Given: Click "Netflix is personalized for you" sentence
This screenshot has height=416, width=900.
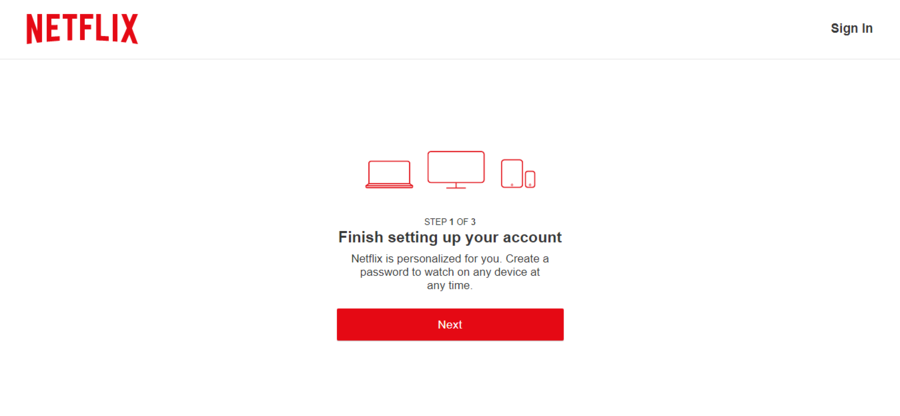Looking at the screenshot, I should [421, 259].
